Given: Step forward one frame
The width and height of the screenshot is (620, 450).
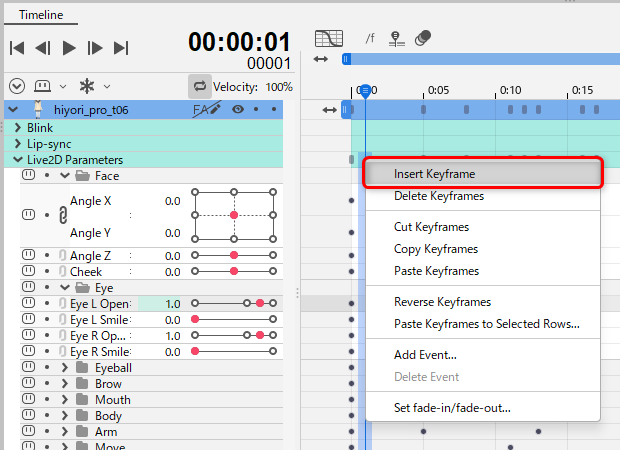Looking at the screenshot, I should (x=95, y=47).
